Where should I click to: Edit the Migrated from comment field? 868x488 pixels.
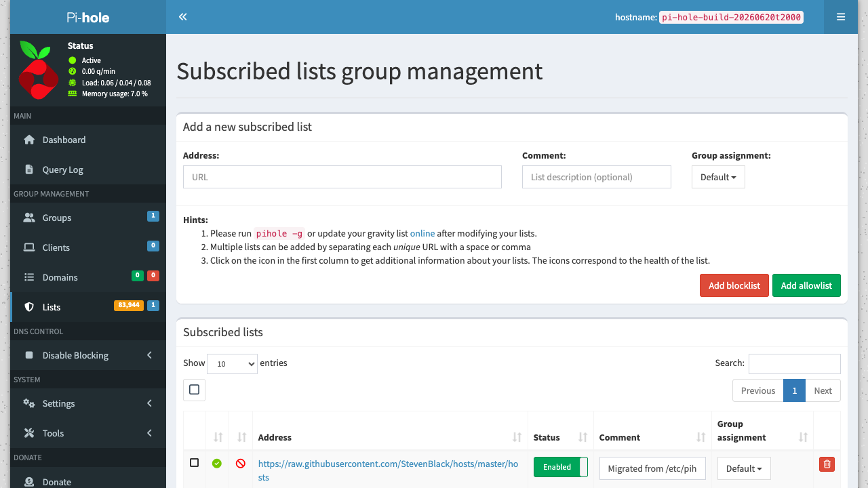click(x=652, y=468)
